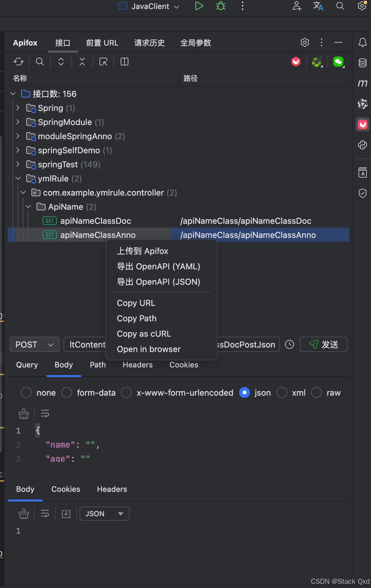This screenshot has width=371, height=588.
Task: Run the JavaClient configuration
Action: [x=199, y=6]
